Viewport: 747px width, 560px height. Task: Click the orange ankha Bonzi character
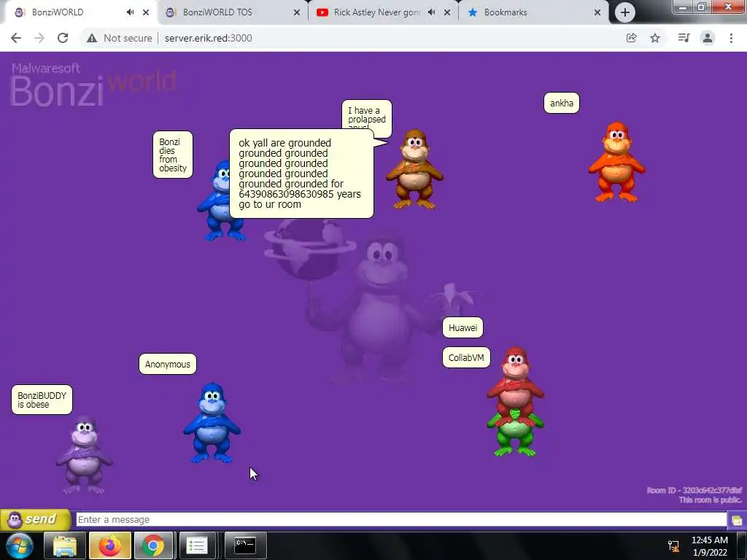point(617,162)
